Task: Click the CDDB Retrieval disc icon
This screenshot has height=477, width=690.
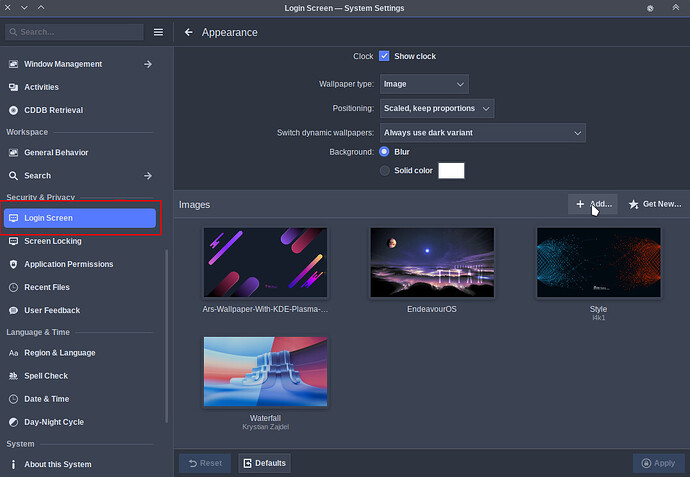Action: [14, 110]
